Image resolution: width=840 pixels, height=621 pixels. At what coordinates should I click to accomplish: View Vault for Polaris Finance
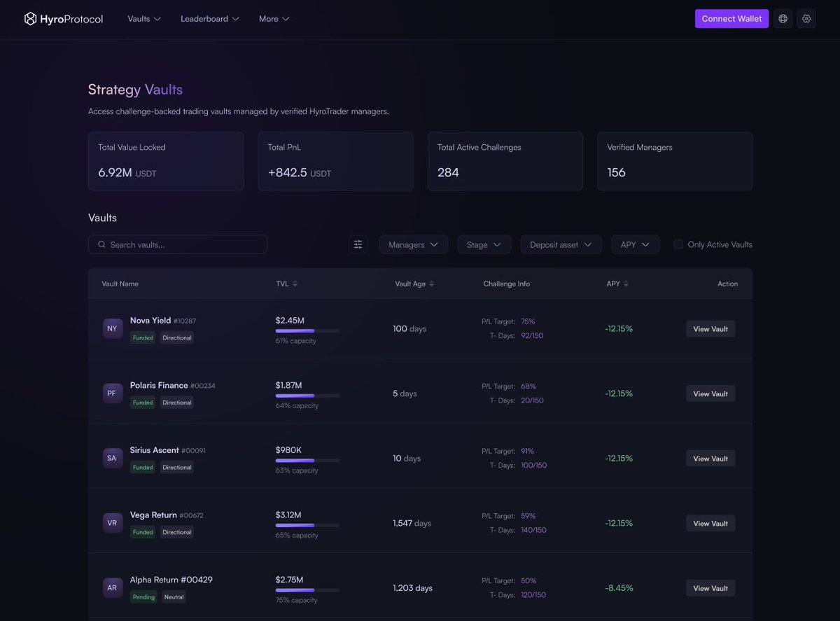tap(710, 393)
